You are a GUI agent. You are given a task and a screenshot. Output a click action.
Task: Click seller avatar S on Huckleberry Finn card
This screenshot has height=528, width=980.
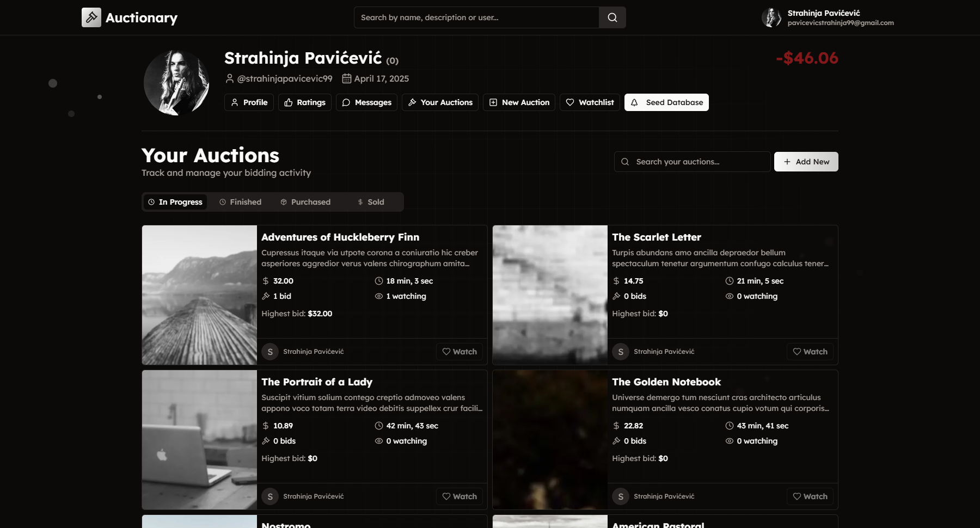pyautogui.click(x=270, y=352)
